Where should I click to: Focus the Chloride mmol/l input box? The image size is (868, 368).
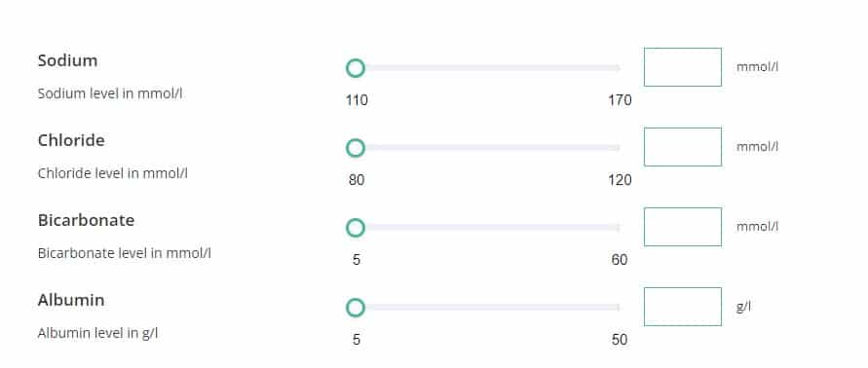(683, 147)
